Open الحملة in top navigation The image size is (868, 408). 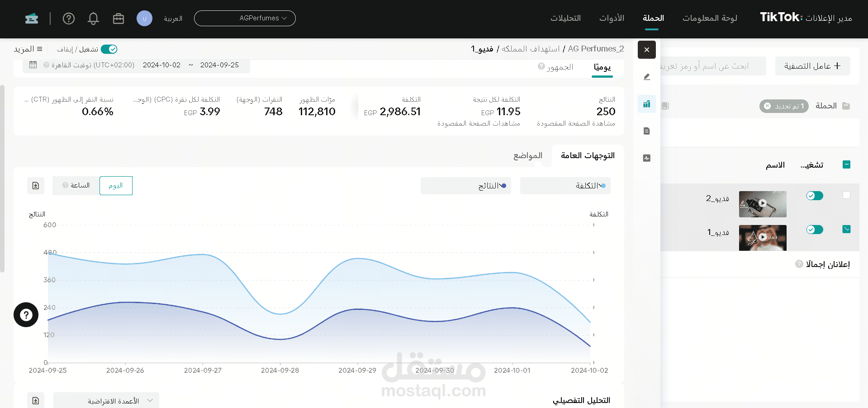click(x=653, y=18)
